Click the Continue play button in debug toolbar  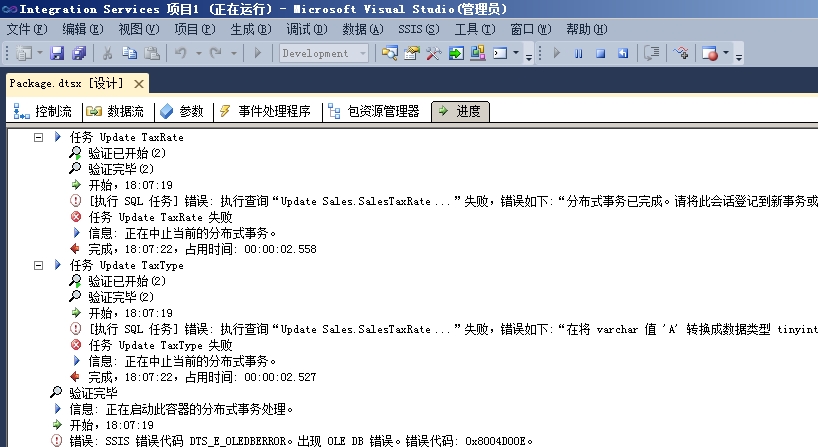pyautogui.click(x=557, y=53)
